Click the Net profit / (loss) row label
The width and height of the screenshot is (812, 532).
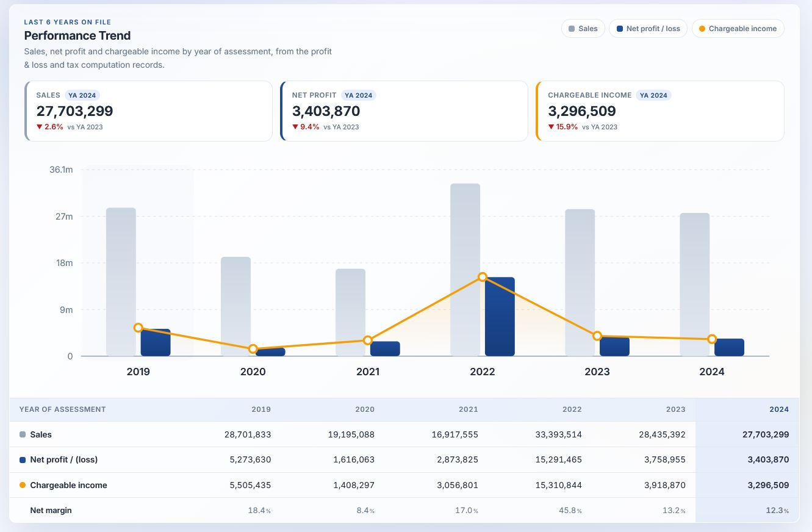point(64,459)
